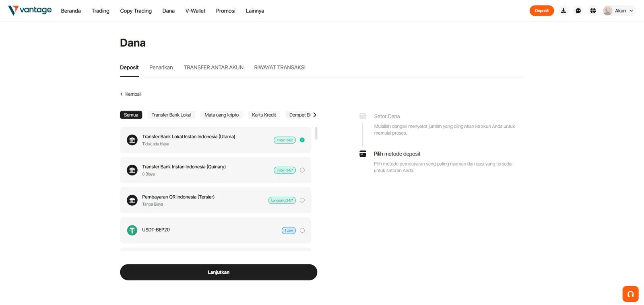
Task: Click Instan 24/7 badge on Utama row
Action: pyautogui.click(x=285, y=140)
